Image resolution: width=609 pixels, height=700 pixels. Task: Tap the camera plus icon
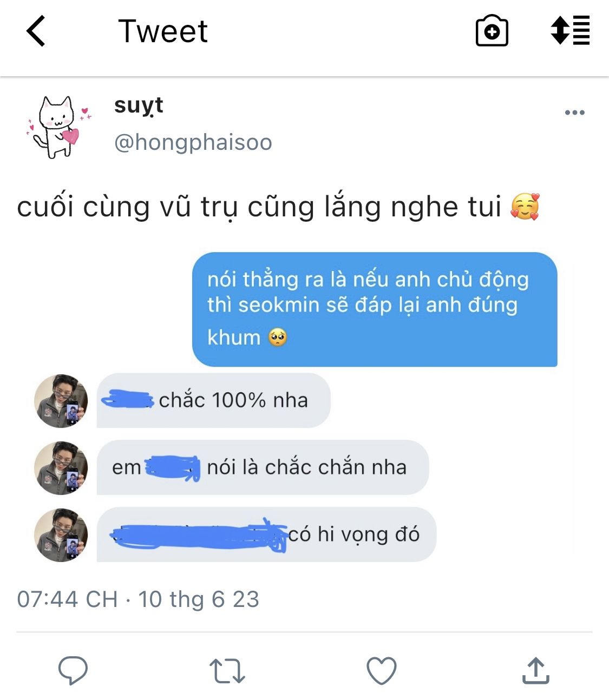pyautogui.click(x=492, y=31)
